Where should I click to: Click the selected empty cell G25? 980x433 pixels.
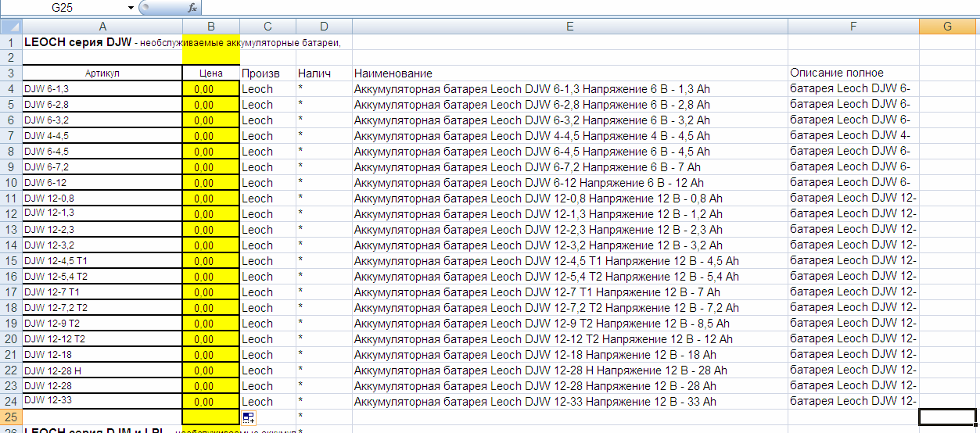(947, 417)
